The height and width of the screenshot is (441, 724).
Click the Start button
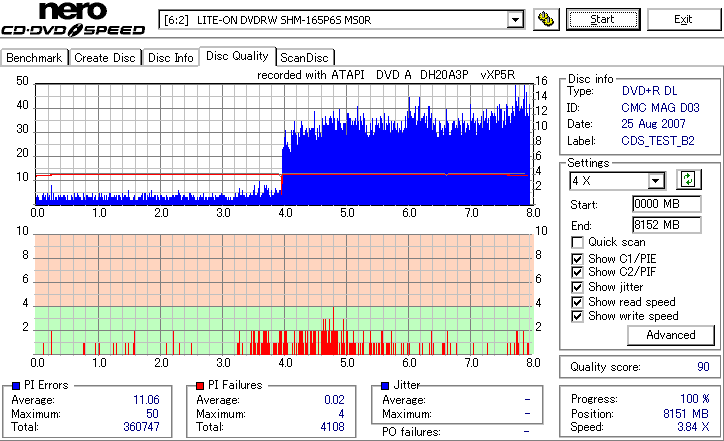click(603, 19)
